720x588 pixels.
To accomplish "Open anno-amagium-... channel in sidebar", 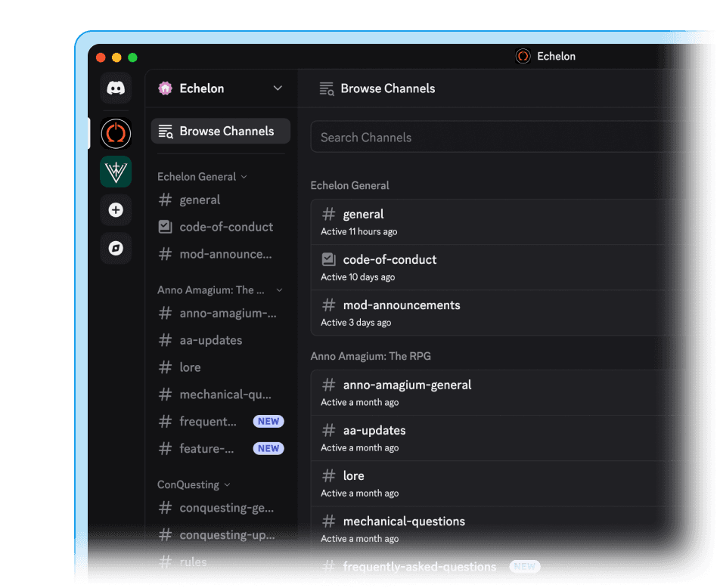I will (x=221, y=313).
